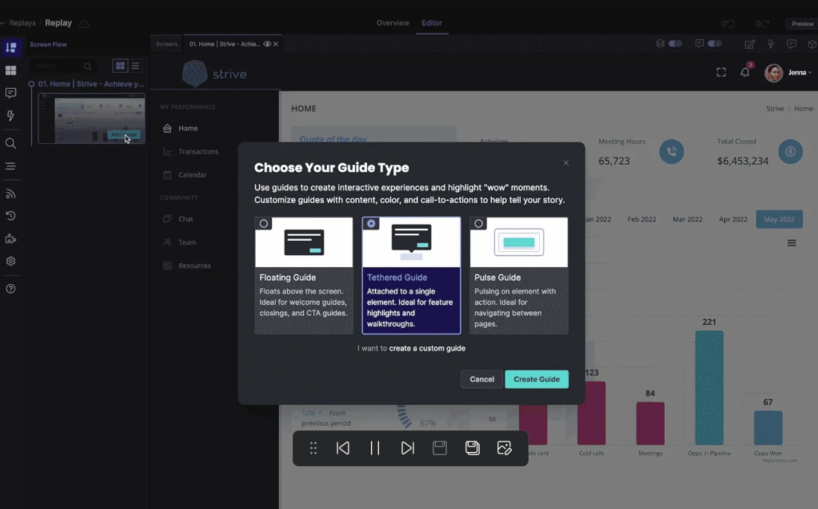The height and width of the screenshot is (509, 818).
Task: Open the three-lines list icon in left sidebar
Action: pos(10,166)
